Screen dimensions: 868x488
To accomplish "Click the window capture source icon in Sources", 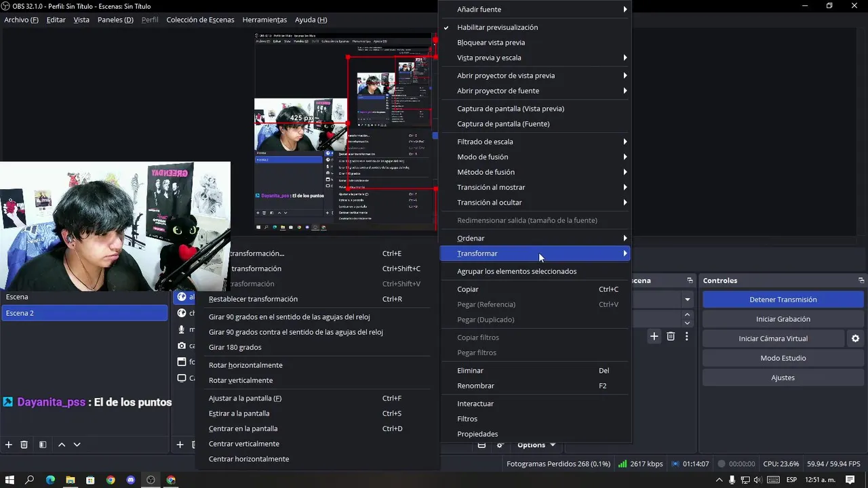I will tap(182, 362).
